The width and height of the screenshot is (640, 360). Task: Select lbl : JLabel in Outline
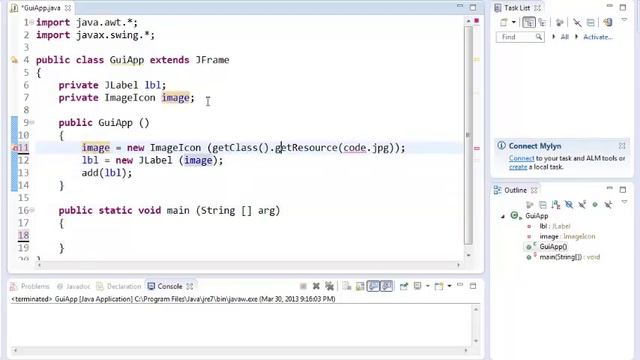tap(555, 226)
